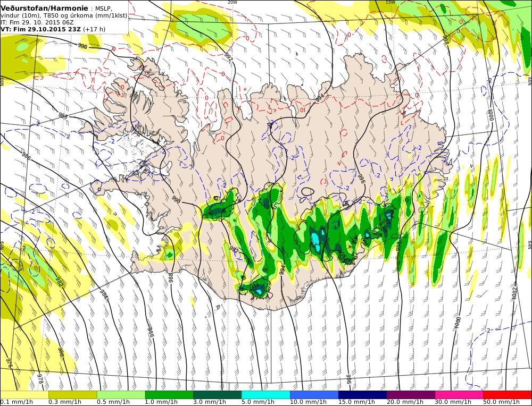532x406 pixels.
Task: Click the '984' isobar label
Action: pyautogui.click(x=104, y=294)
